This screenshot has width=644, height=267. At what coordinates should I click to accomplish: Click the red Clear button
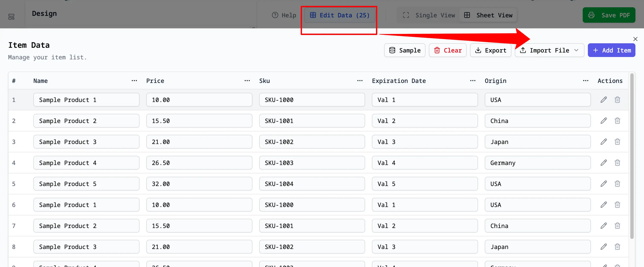[x=448, y=50]
